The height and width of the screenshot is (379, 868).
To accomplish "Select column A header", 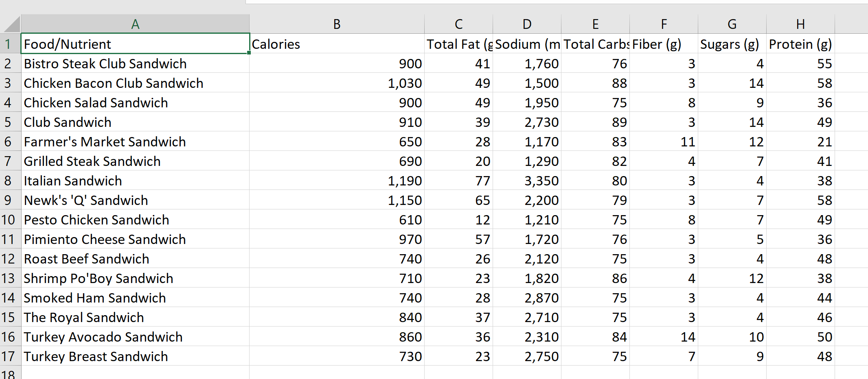I will [x=135, y=24].
